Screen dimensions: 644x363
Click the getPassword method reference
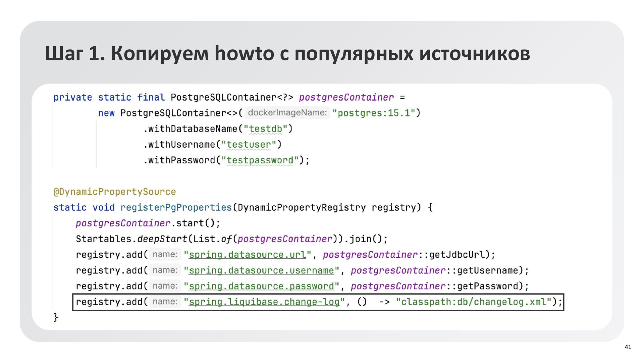point(488,286)
